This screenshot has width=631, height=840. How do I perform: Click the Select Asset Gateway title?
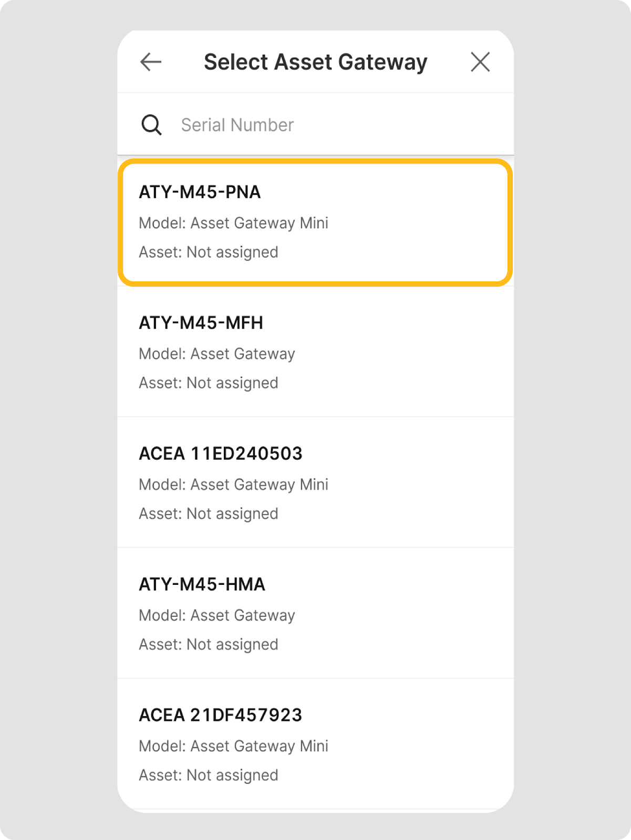click(x=315, y=62)
